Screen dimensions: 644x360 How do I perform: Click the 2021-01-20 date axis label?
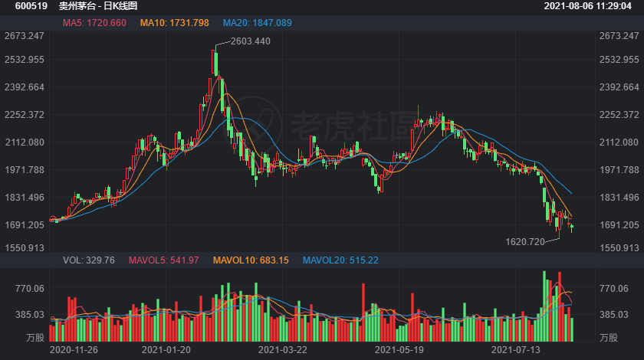pos(166,350)
